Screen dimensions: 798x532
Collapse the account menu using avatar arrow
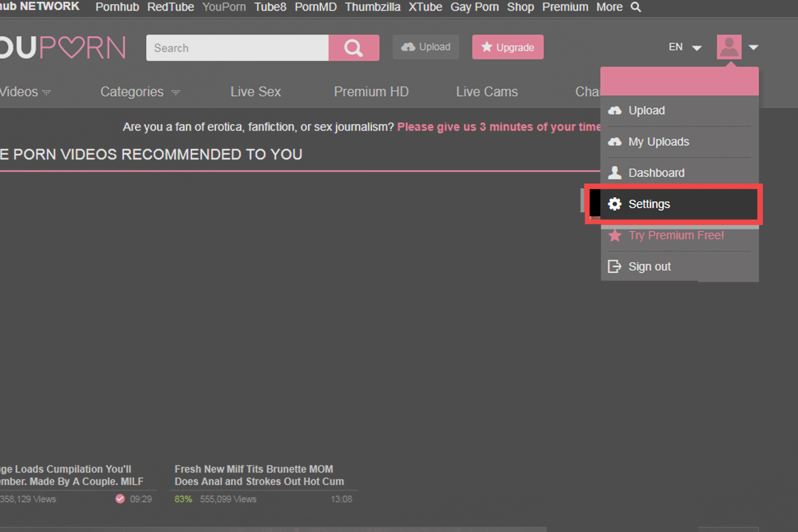pyautogui.click(x=753, y=47)
